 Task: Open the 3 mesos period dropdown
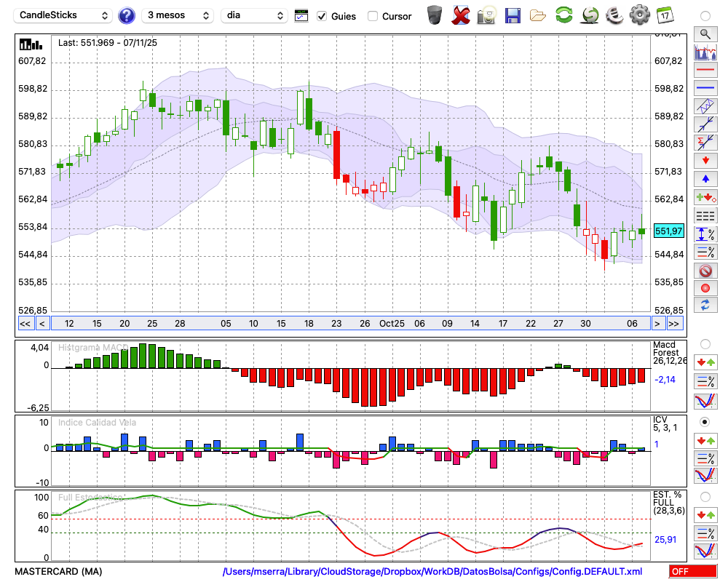178,15
